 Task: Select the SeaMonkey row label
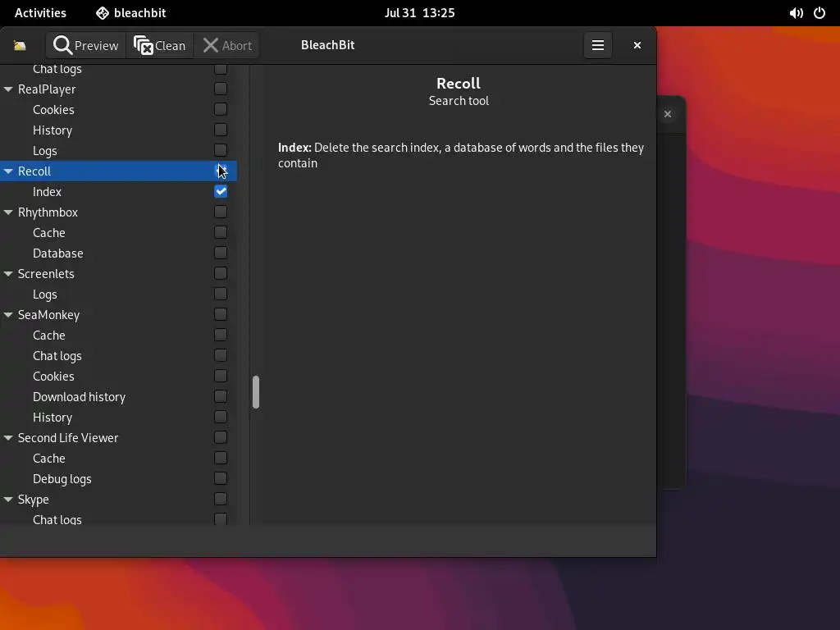click(x=48, y=315)
